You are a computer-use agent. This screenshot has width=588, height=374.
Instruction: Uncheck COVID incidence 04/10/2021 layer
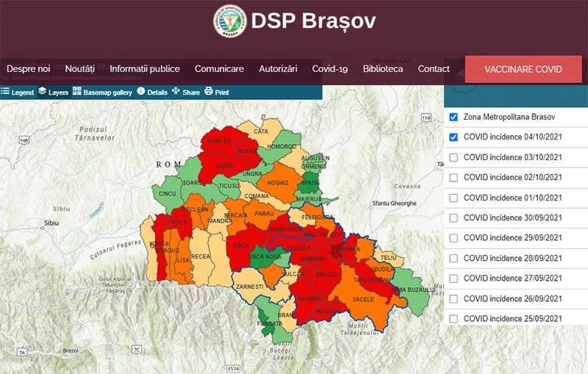pyautogui.click(x=453, y=137)
